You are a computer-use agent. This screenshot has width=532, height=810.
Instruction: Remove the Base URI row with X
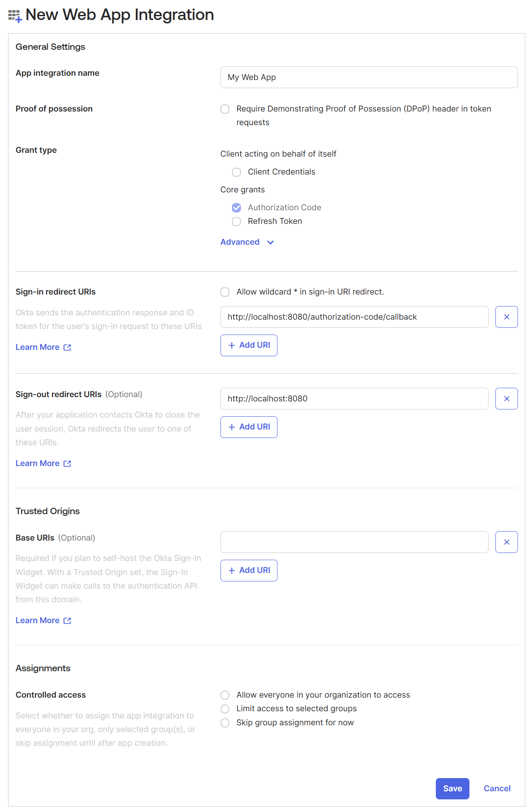click(x=506, y=542)
